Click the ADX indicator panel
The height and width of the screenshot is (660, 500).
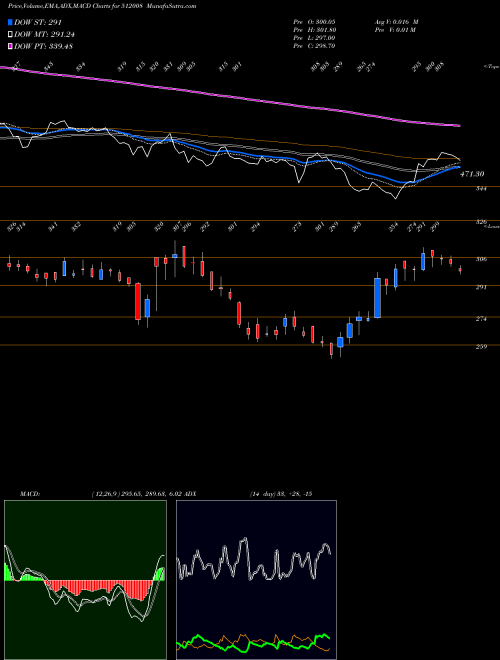pos(256,580)
